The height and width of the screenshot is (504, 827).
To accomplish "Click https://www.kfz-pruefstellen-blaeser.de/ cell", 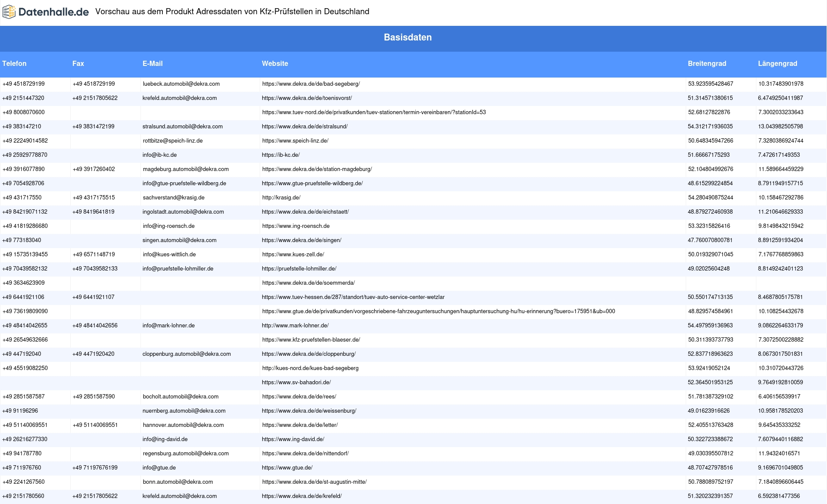I will click(x=311, y=340).
